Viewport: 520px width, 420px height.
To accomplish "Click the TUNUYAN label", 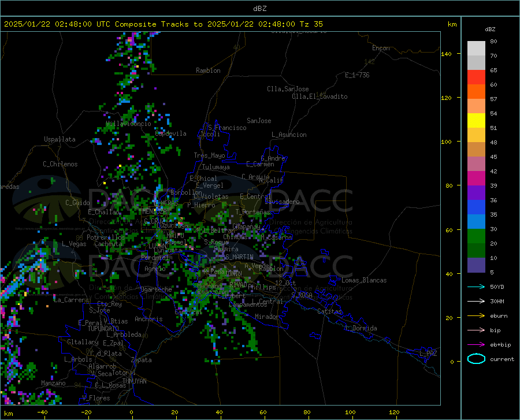I will [134, 381].
